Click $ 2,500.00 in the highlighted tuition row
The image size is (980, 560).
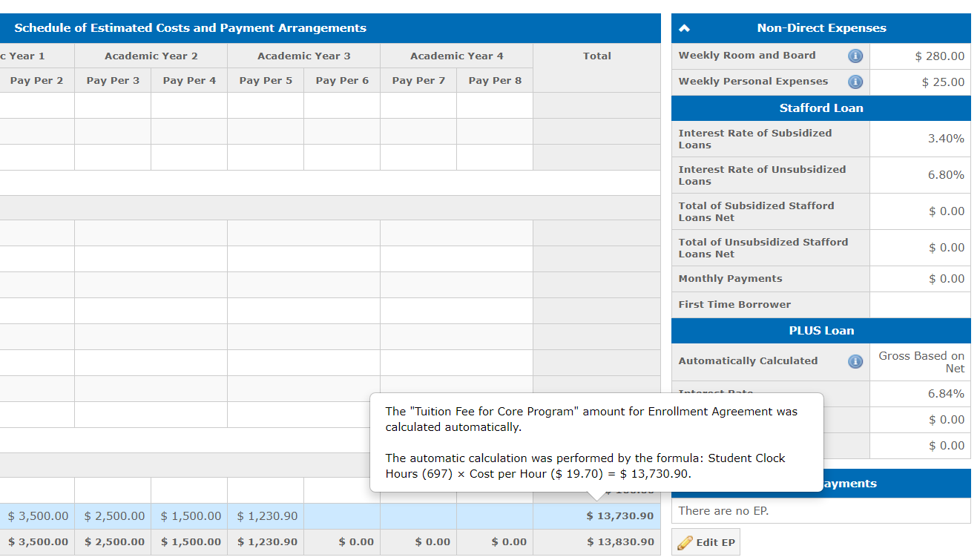[x=114, y=516]
